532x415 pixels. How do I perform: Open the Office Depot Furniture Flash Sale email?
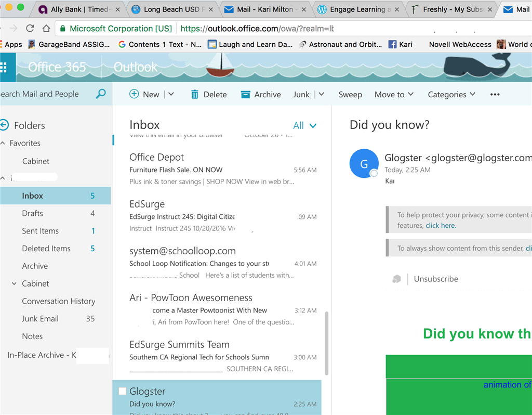[x=217, y=169]
